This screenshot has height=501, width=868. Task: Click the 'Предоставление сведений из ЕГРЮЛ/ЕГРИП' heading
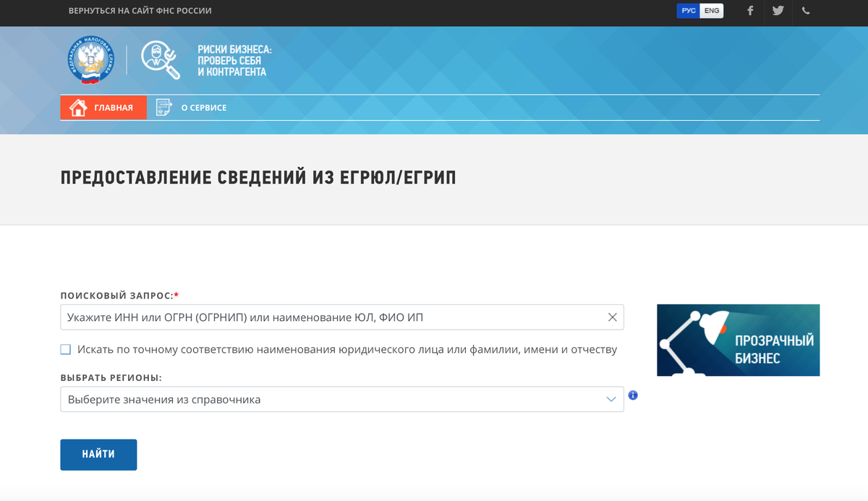click(x=258, y=178)
